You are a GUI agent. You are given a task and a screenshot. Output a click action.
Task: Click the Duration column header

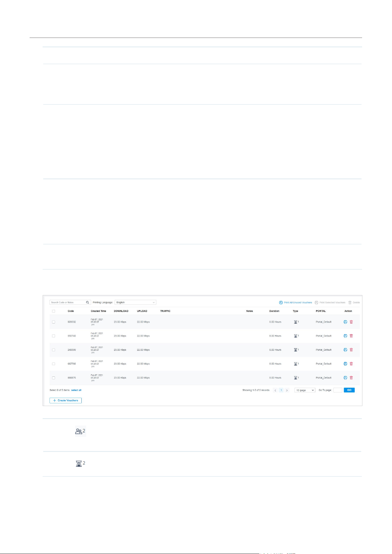(x=274, y=311)
